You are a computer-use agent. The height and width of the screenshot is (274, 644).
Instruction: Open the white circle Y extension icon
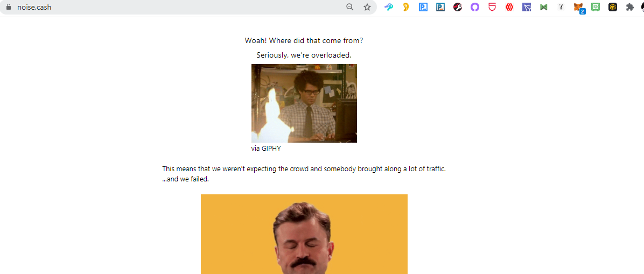pos(561,7)
